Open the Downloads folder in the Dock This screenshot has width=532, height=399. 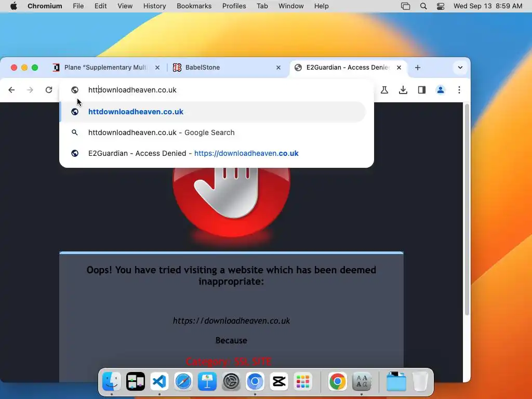point(396,381)
